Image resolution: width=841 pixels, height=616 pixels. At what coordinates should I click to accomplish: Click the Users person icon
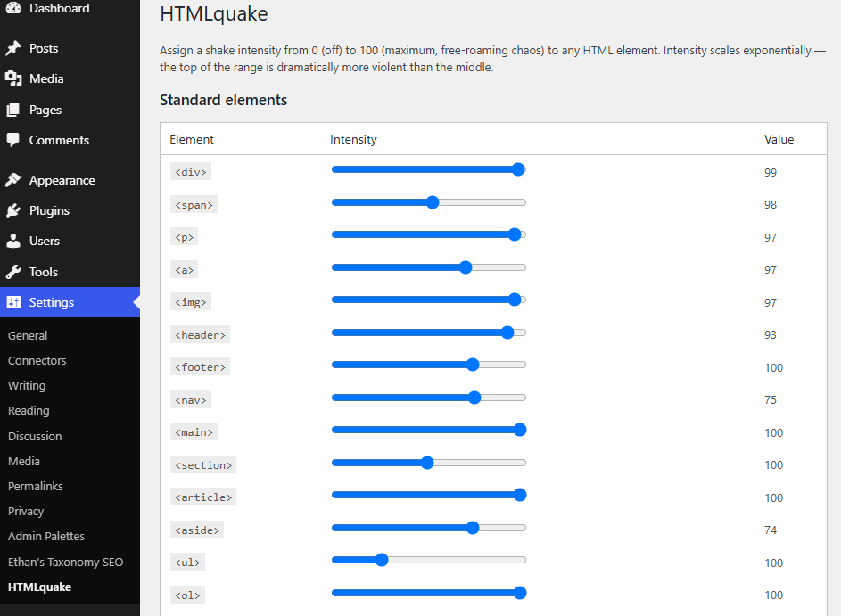tap(13, 241)
